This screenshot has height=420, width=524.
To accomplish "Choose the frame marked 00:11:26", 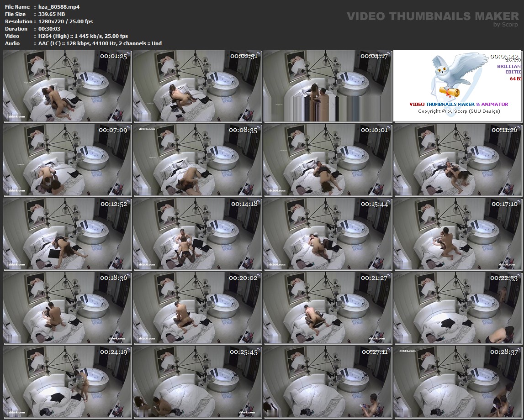I will (x=458, y=160).
